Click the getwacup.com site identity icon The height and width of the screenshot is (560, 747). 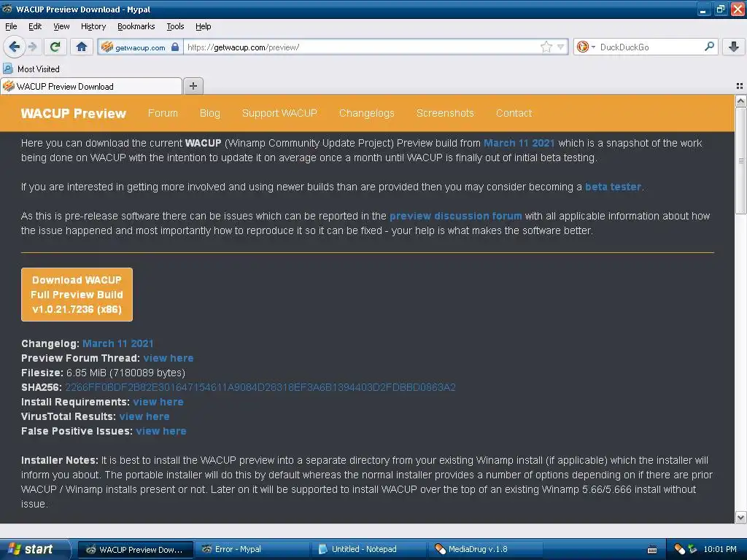[x=107, y=47]
